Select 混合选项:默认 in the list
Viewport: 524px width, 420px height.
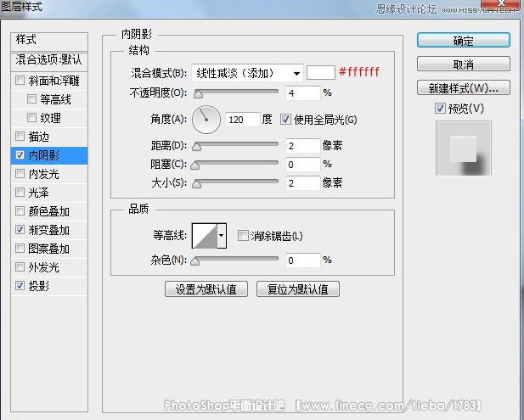(49, 61)
